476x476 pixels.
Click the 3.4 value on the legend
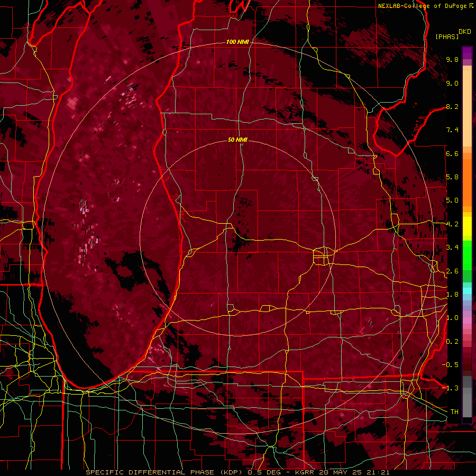tap(452, 248)
